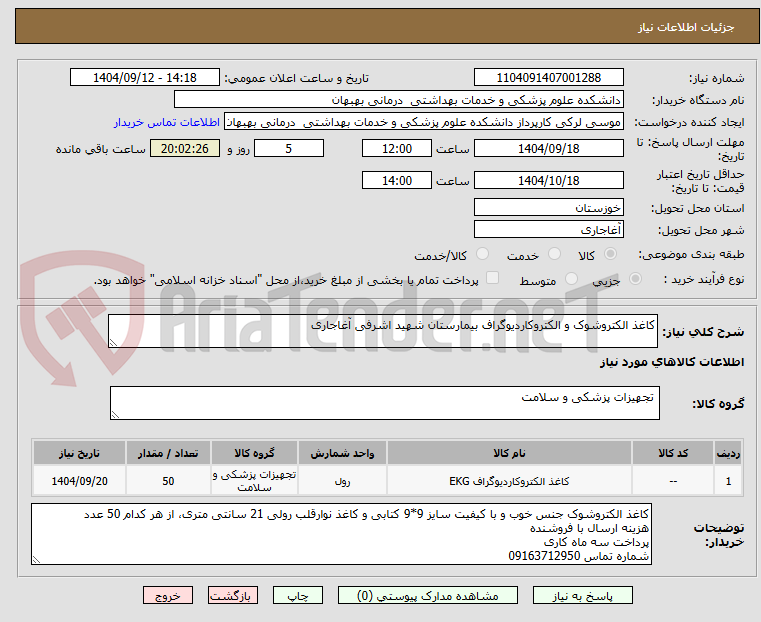The image size is (761, 622).
Task: Click the need number field 1104091407001288
Action: 548,77
